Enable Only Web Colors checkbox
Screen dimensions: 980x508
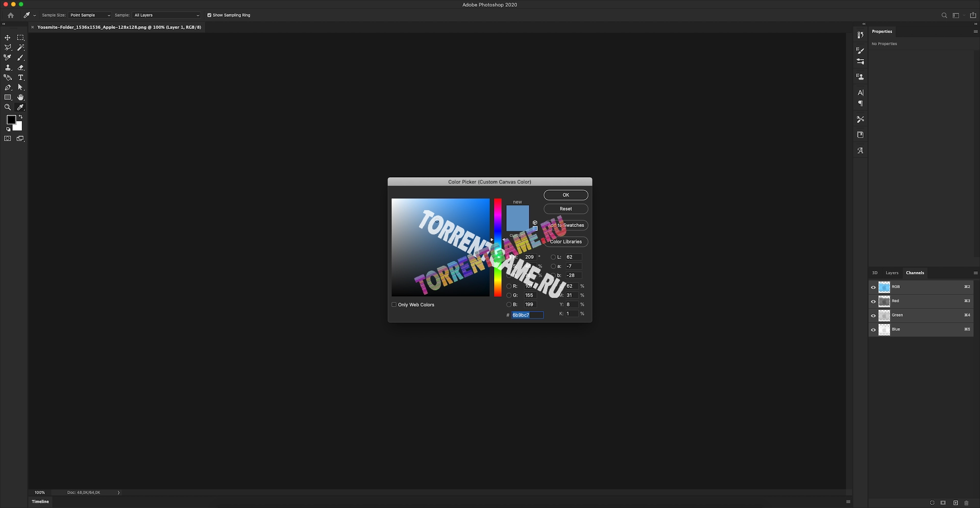[x=394, y=305]
